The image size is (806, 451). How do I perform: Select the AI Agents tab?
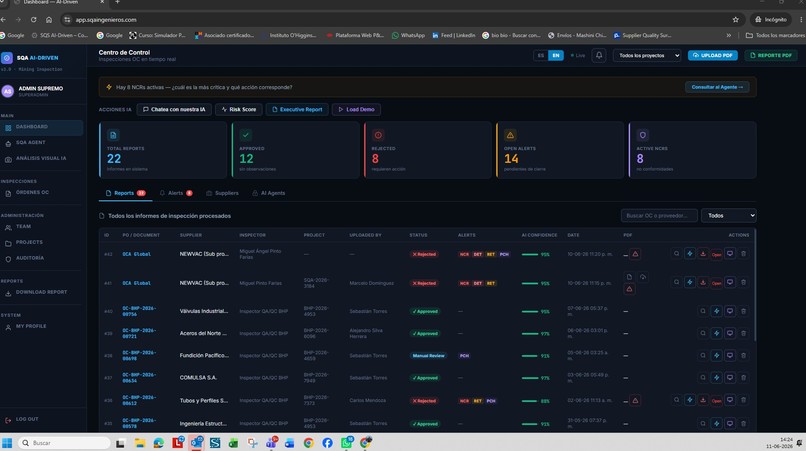[269, 193]
